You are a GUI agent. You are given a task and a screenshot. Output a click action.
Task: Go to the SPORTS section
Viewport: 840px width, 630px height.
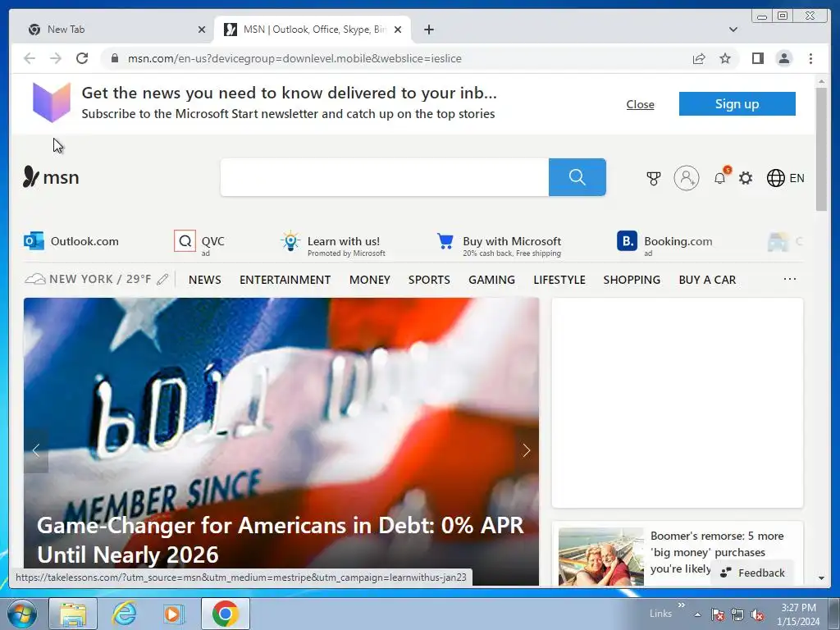pos(429,280)
